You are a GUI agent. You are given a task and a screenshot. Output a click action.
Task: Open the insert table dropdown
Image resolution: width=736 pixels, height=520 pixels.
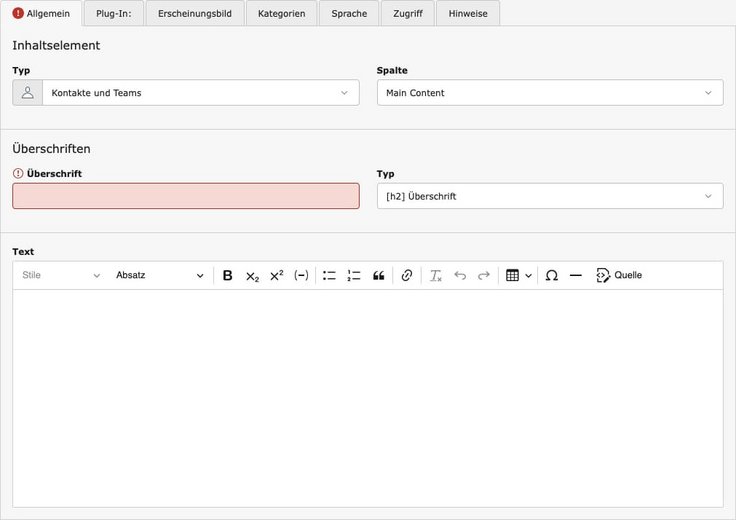(518, 276)
